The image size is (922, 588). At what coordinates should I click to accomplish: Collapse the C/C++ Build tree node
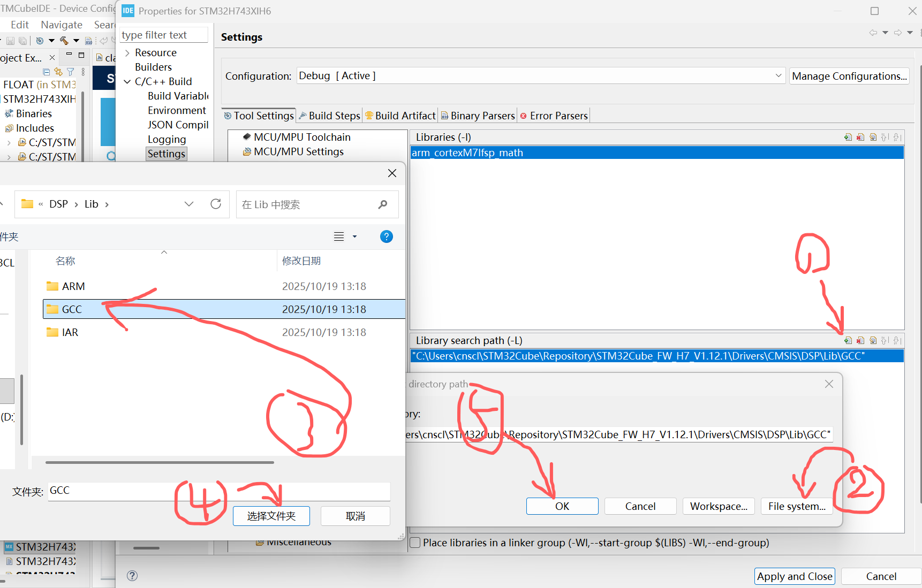click(x=127, y=81)
